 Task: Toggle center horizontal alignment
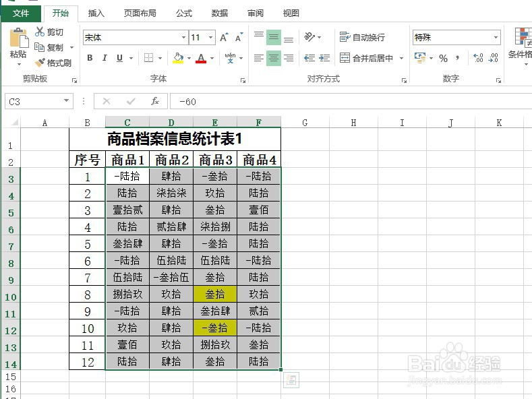tap(274, 58)
